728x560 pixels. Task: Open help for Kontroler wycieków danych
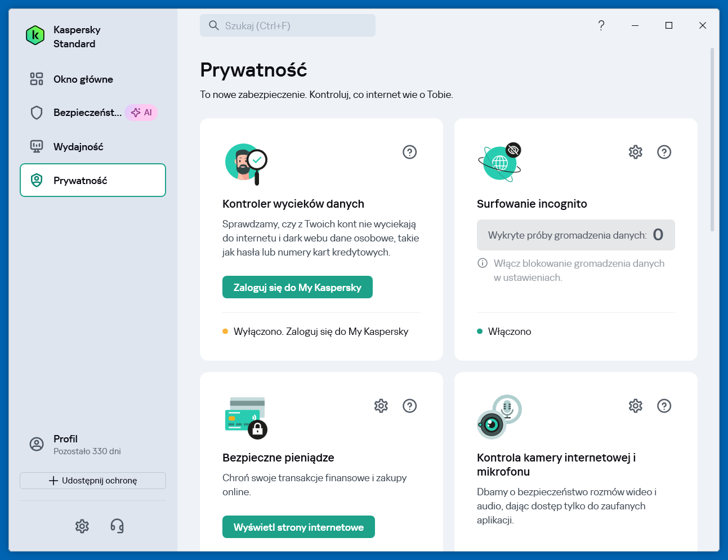point(410,152)
